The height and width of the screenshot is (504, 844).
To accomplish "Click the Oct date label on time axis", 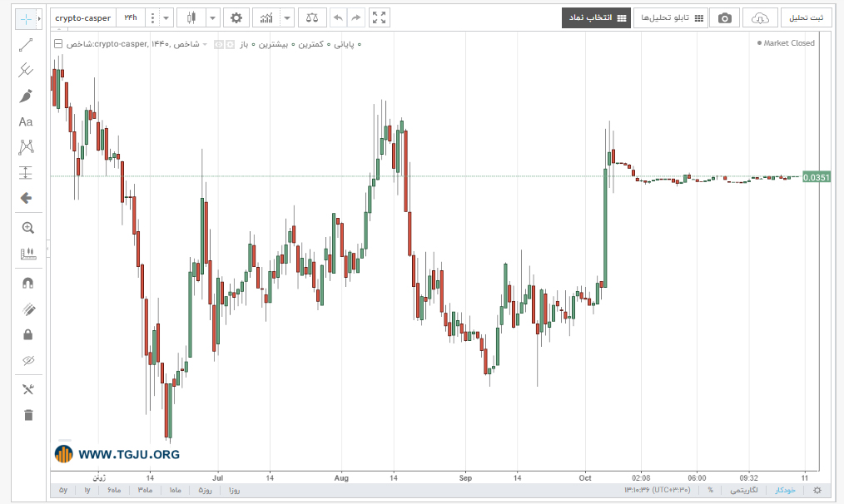I will tap(585, 477).
